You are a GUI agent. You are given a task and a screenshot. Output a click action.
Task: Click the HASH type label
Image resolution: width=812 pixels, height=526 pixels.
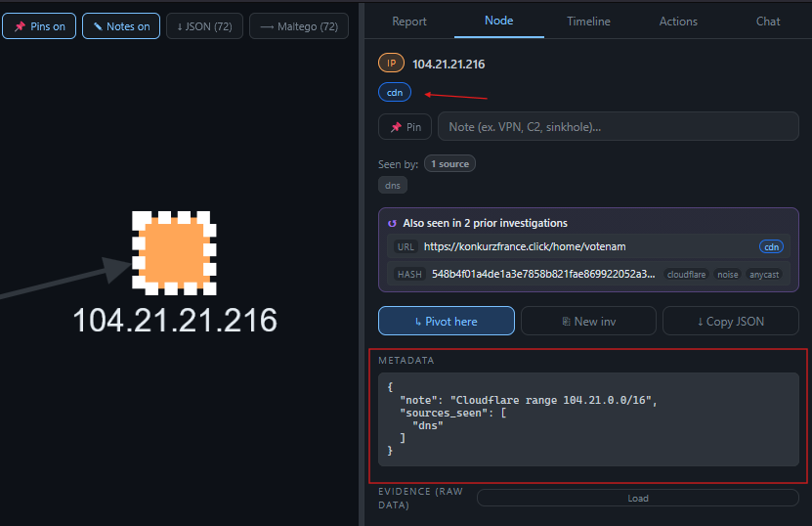click(409, 274)
